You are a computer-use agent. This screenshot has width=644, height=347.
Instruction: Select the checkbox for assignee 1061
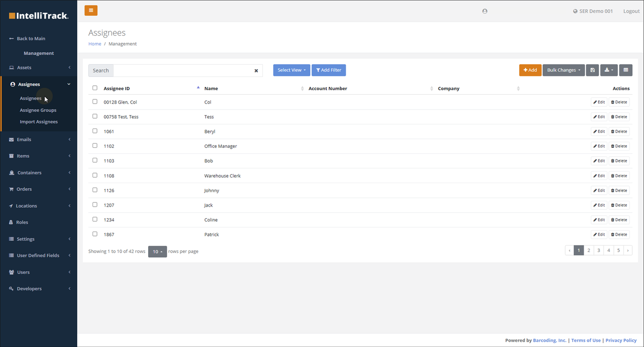pyautogui.click(x=95, y=131)
